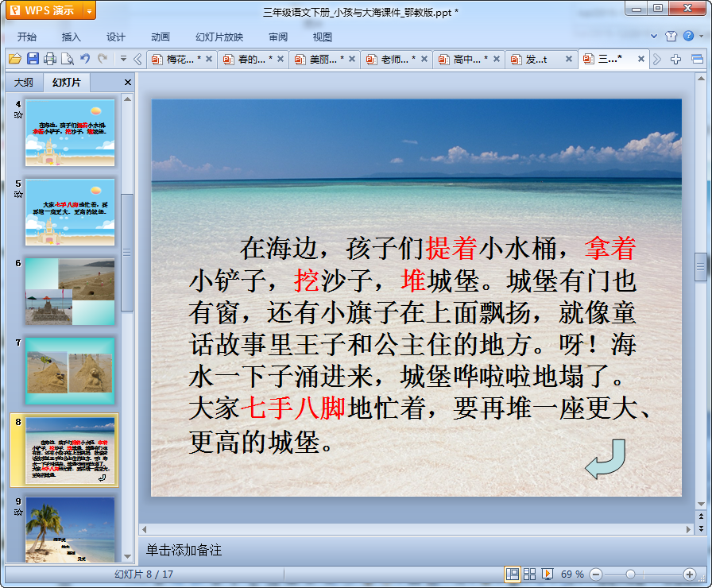Image resolution: width=712 pixels, height=588 pixels.
Task: Open print preview icon
Action: pyautogui.click(x=68, y=59)
